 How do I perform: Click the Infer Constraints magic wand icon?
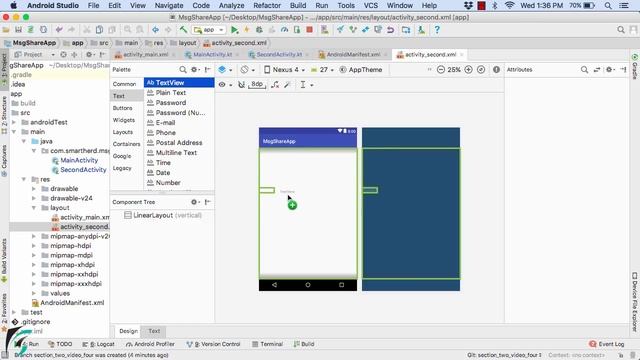pos(288,84)
